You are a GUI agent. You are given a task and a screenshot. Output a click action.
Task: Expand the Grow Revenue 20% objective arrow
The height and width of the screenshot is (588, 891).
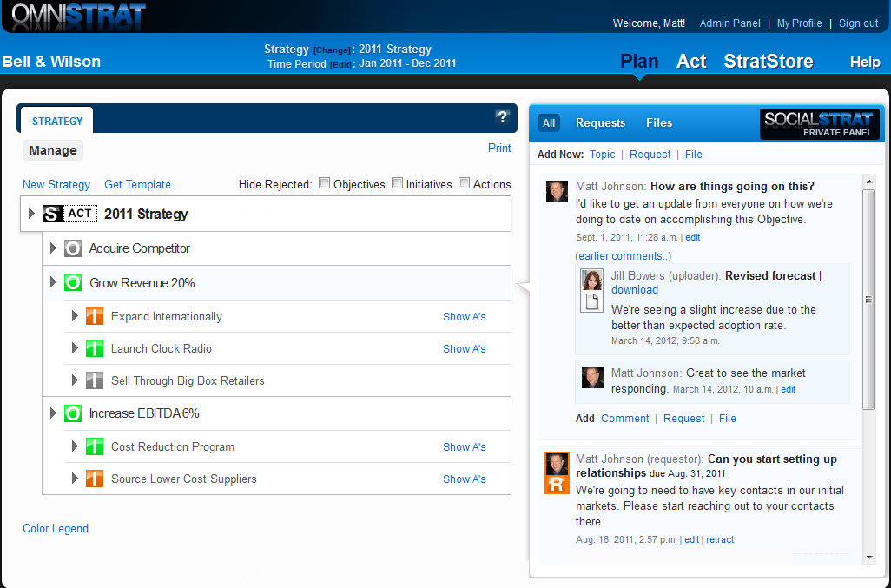[x=53, y=281]
